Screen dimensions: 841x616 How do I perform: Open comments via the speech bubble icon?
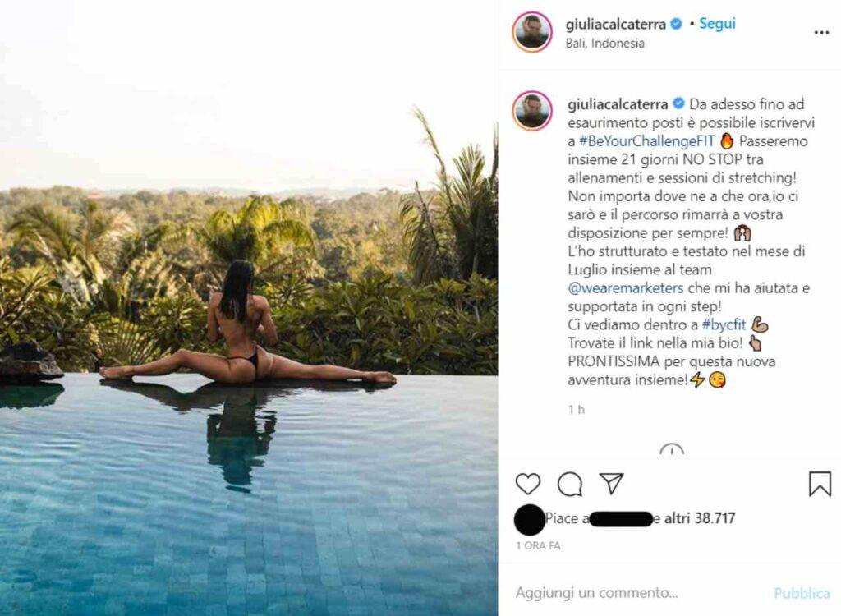point(570,484)
